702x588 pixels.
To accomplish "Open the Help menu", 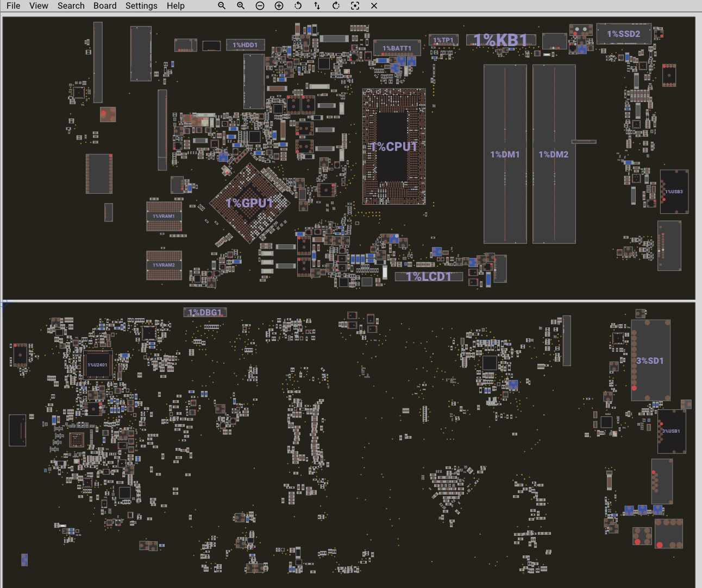I will pos(175,5).
